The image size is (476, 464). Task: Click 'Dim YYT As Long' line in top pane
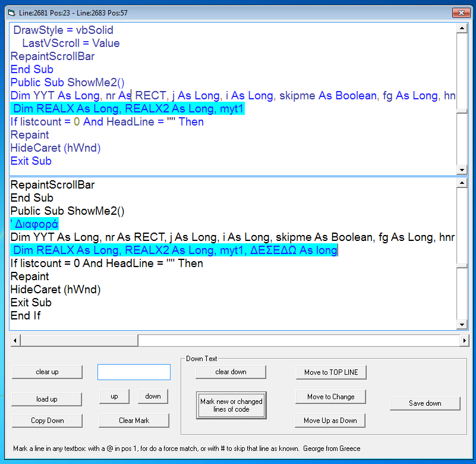coord(233,95)
